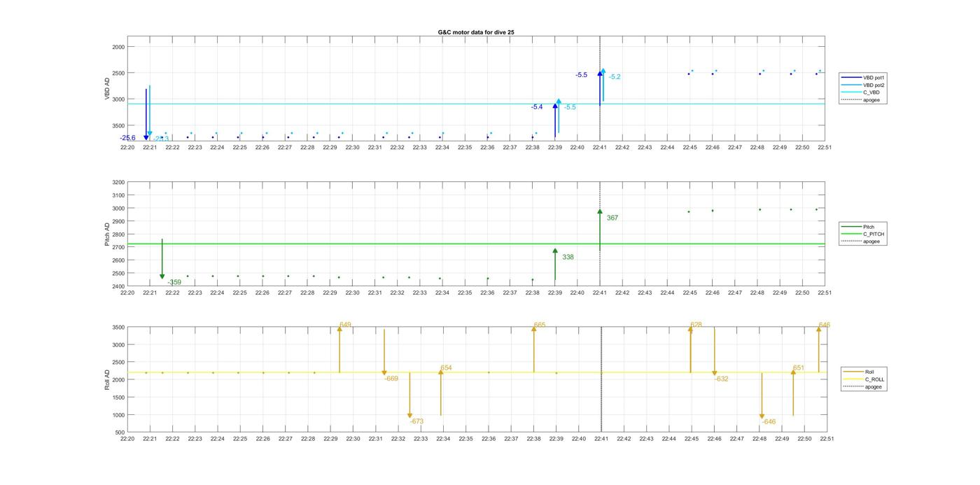Click the '500' tick on the Roll axis
Viewport: 980px width, 485px height.
click(120, 433)
